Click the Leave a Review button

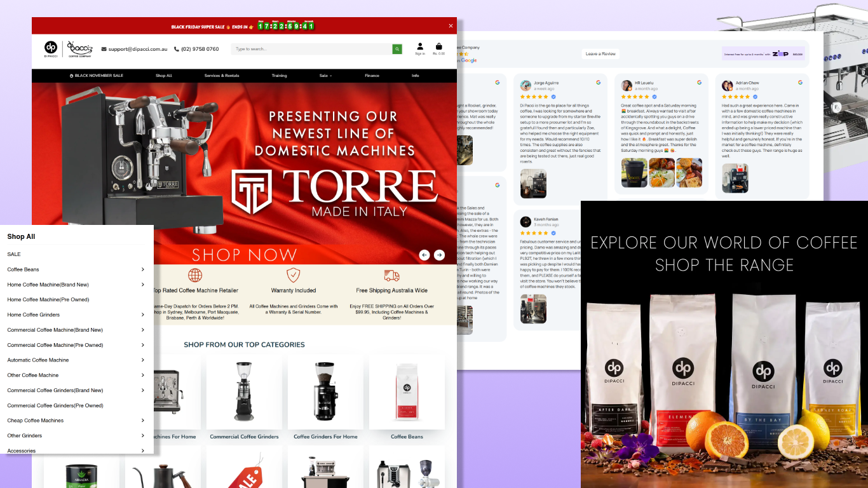click(x=600, y=54)
